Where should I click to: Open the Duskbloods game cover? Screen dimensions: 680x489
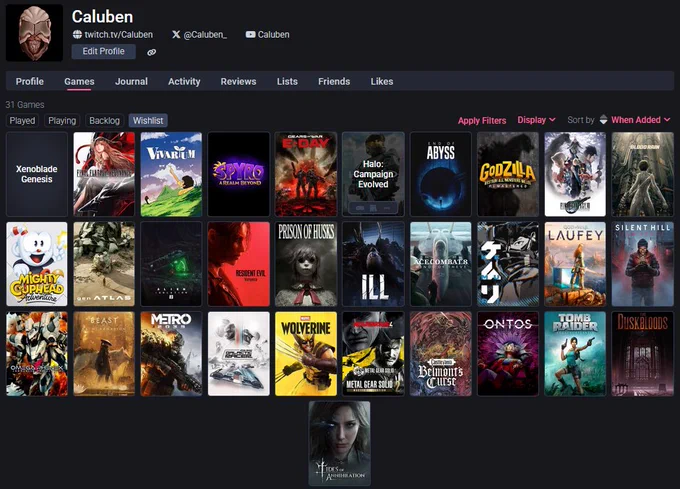click(642, 354)
